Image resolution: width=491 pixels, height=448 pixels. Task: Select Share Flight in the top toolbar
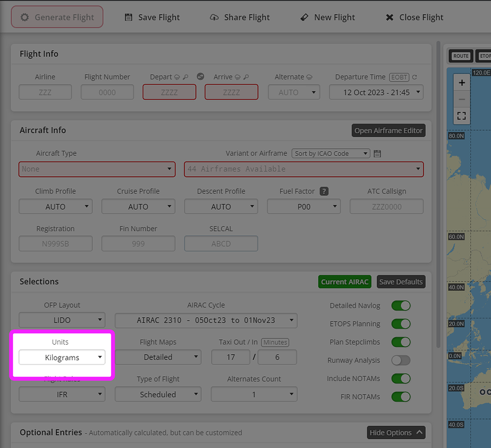point(240,17)
